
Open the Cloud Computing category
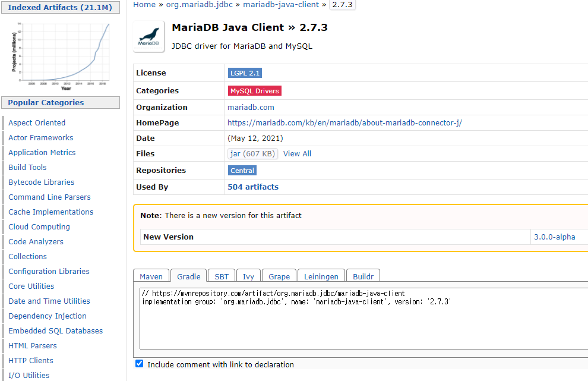39,226
